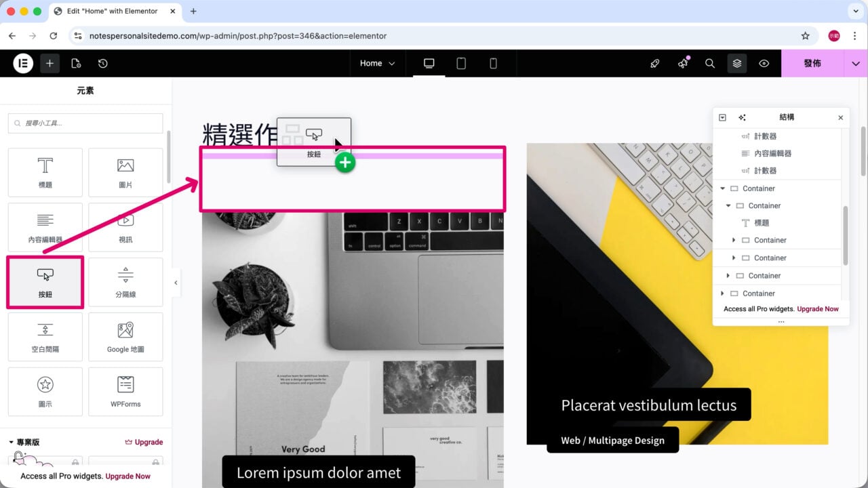The width and height of the screenshot is (868, 488).
Task: Open the Elementor logo menu
Action: (x=23, y=63)
